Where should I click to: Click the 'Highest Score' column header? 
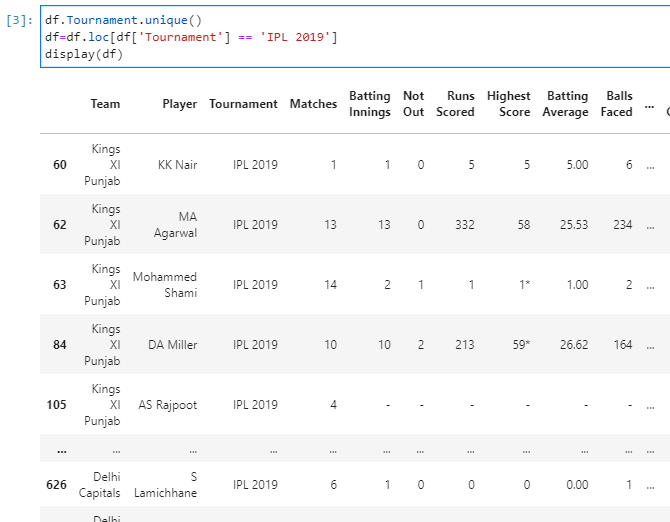click(x=508, y=104)
